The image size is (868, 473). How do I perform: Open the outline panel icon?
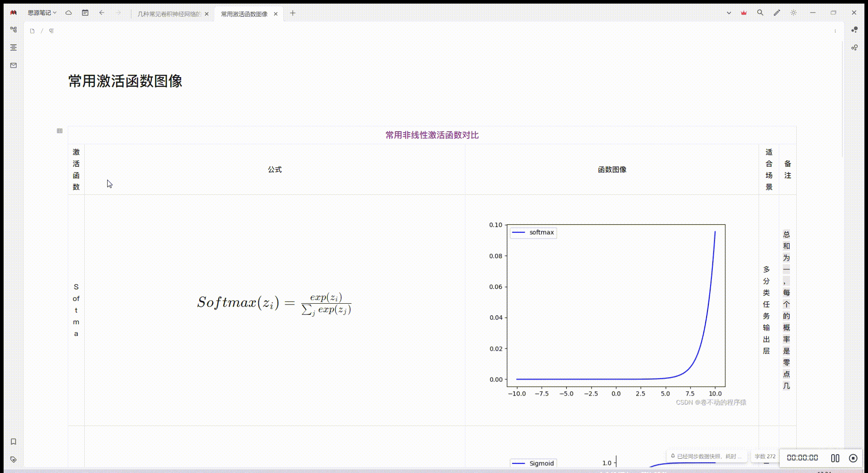pos(13,47)
